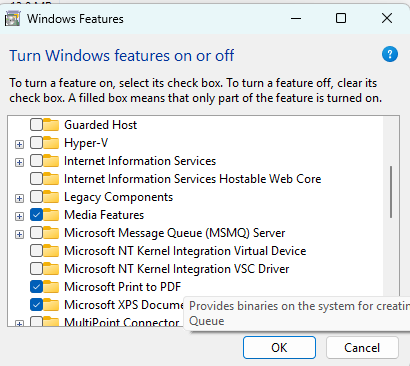Click the Microsoft Print to PDF folder icon
Viewport: 410px width, 366px height.
click(51, 287)
